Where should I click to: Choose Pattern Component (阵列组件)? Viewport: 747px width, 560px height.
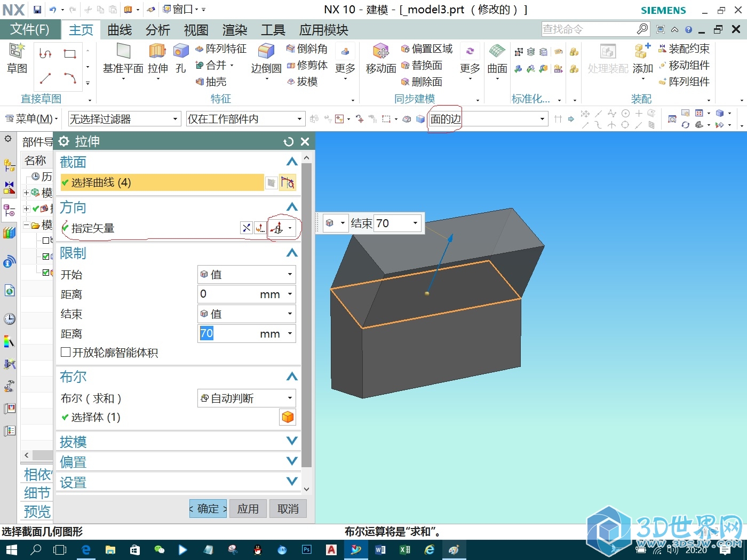pyautogui.click(x=684, y=82)
